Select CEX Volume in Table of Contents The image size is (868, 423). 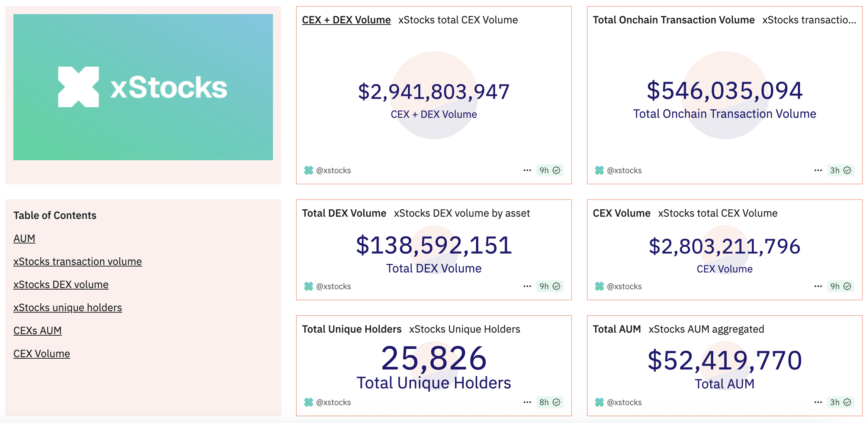pos(42,353)
